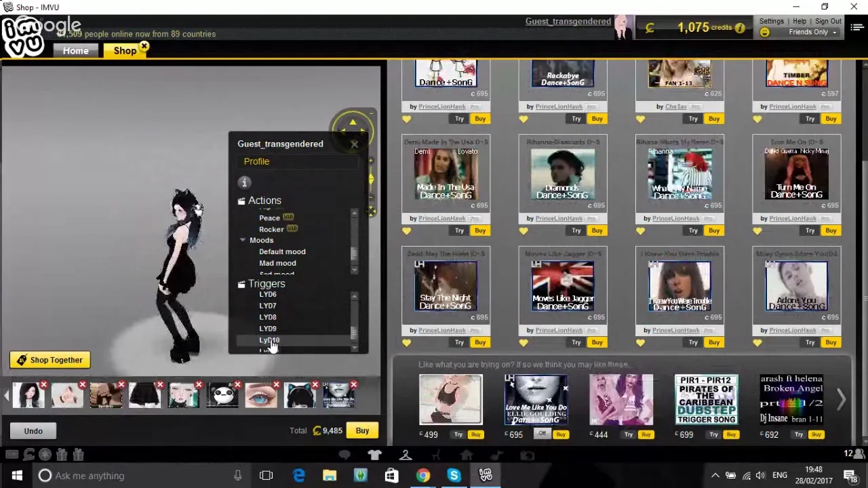
Task: Turn off Love Me Like You Do item
Action: (542, 434)
